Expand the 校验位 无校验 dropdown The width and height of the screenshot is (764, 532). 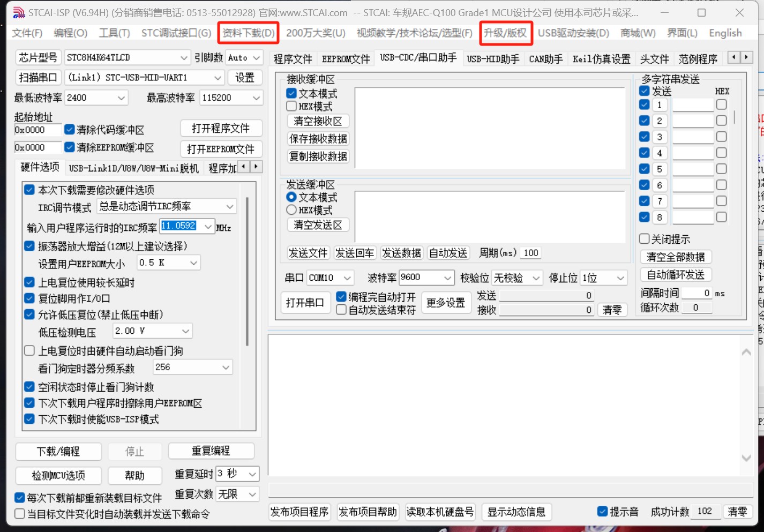pyautogui.click(x=535, y=278)
